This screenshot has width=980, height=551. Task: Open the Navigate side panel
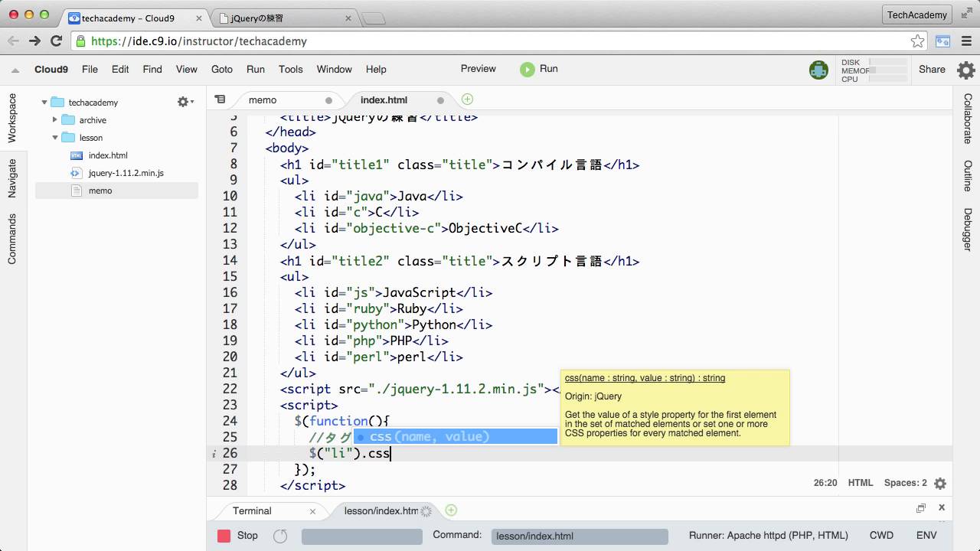[x=12, y=178]
